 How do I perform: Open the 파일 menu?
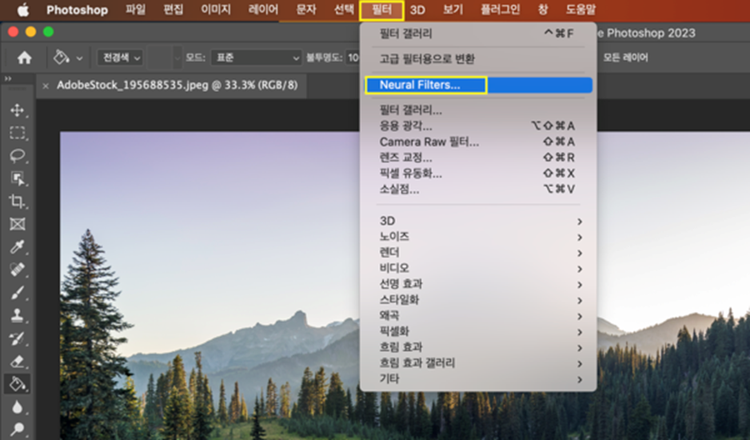pyautogui.click(x=135, y=10)
